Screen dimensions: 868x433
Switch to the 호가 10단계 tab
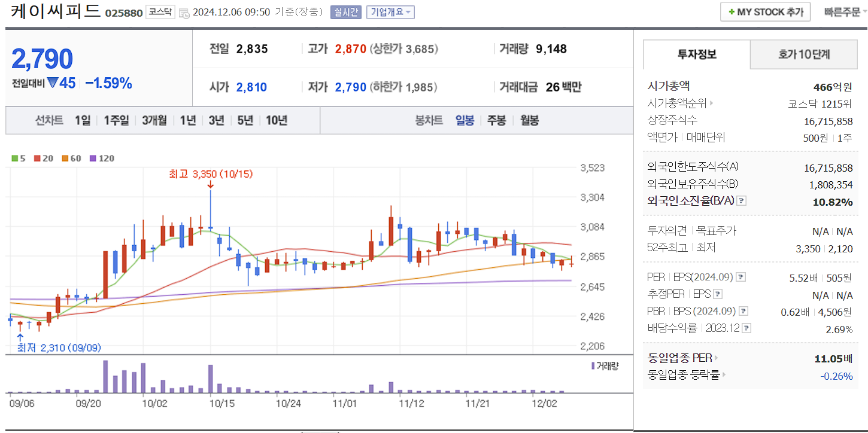[x=803, y=54]
